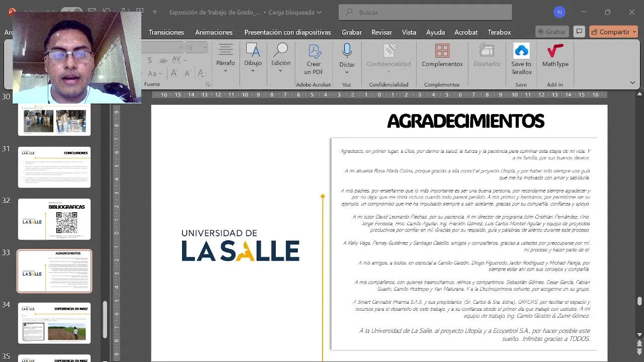644x362 pixels.
Task: Open the Edición editing menu
Action: point(280,58)
